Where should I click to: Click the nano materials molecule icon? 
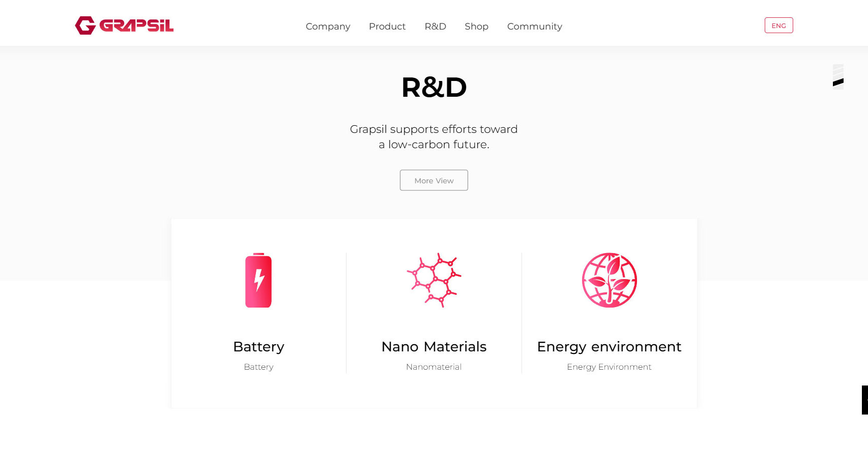[x=434, y=280]
